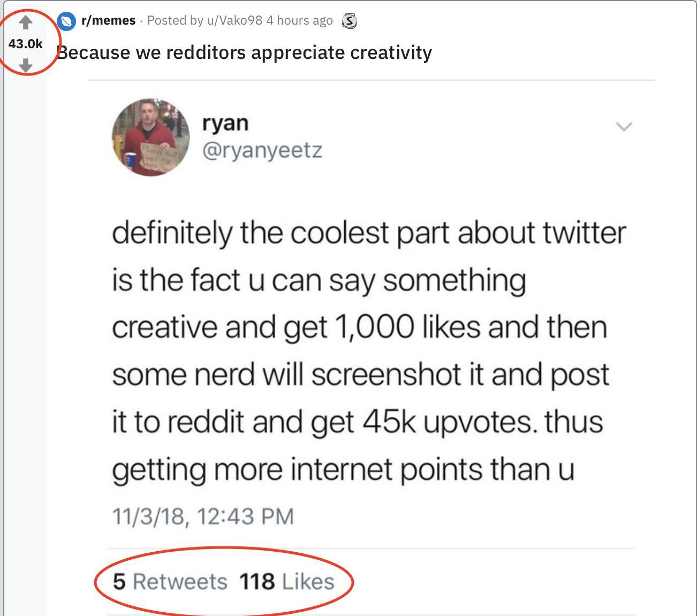Image resolution: width=697 pixels, height=616 pixels.
Task: Downvote the post with the down arrow
Action: click(x=26, y=65)
